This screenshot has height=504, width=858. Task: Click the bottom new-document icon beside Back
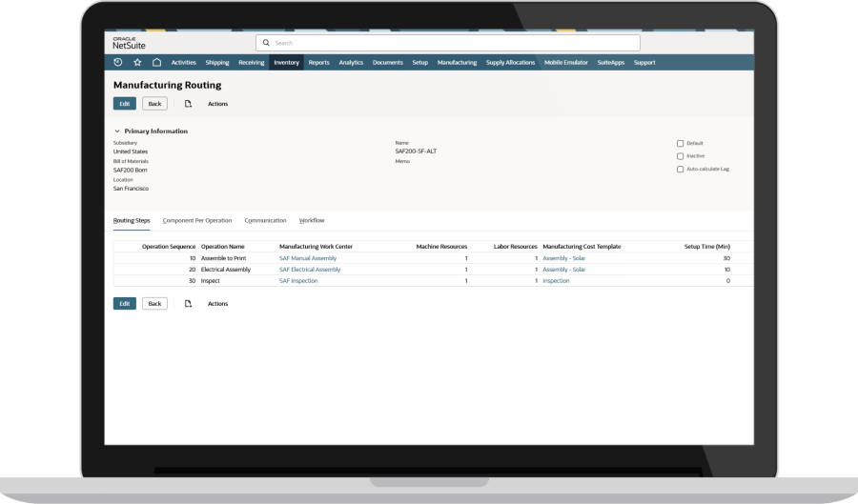[188, 304]
